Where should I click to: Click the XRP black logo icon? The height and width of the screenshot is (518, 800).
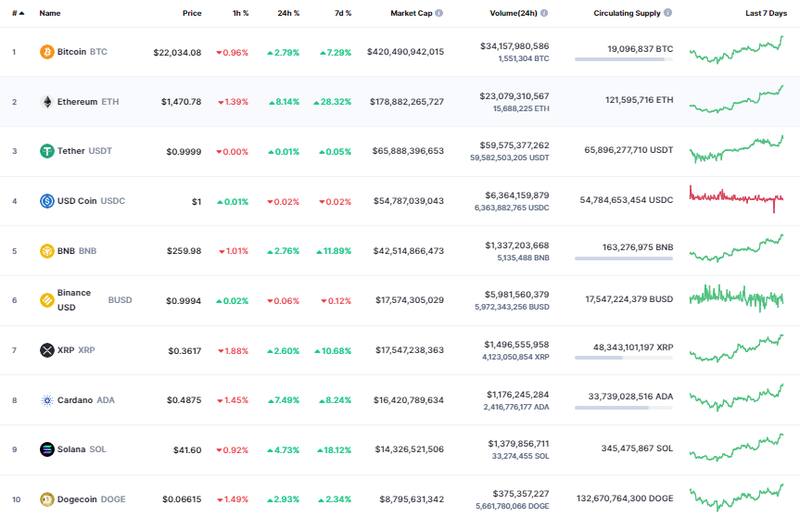pos(46,350)
